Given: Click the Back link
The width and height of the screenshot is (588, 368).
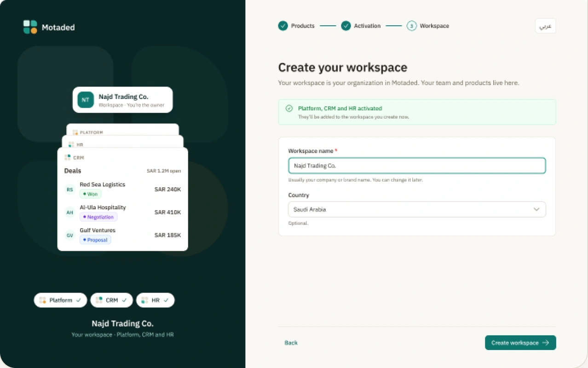Looking at the screenshot, I should tap(291, 343).
